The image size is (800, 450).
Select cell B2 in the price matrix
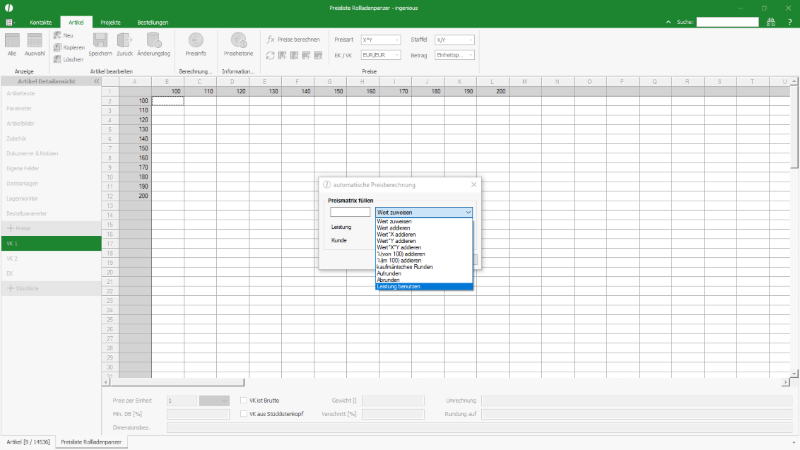tap(168, 101)
